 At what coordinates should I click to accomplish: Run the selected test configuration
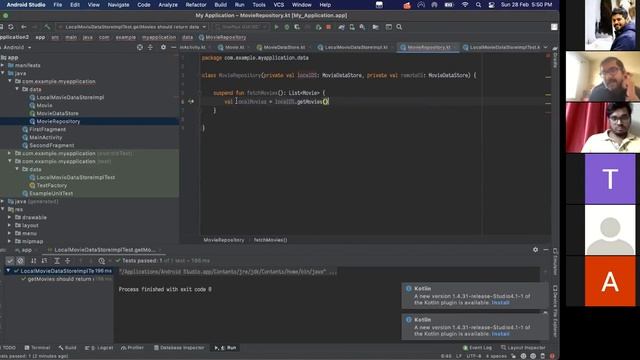276,27
